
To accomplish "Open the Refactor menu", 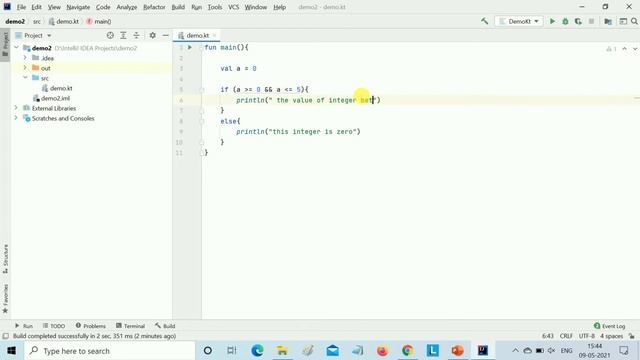I will tap(154, 7).
